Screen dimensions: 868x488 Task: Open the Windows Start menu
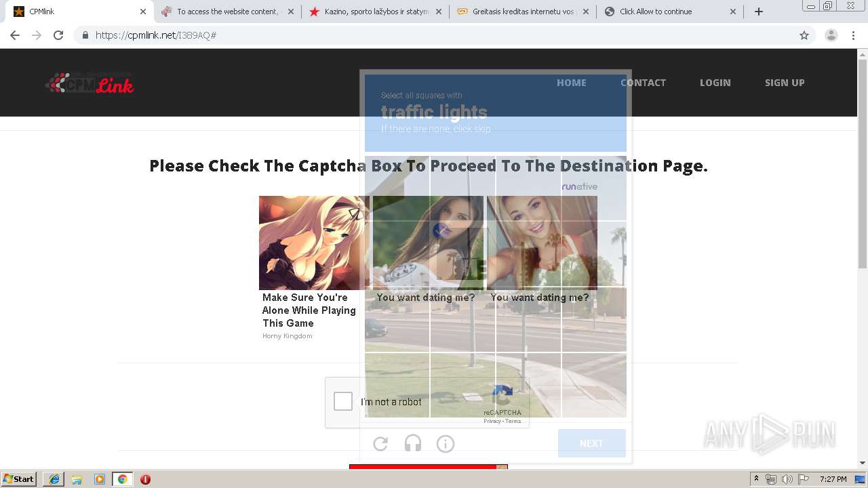point(19,479)
